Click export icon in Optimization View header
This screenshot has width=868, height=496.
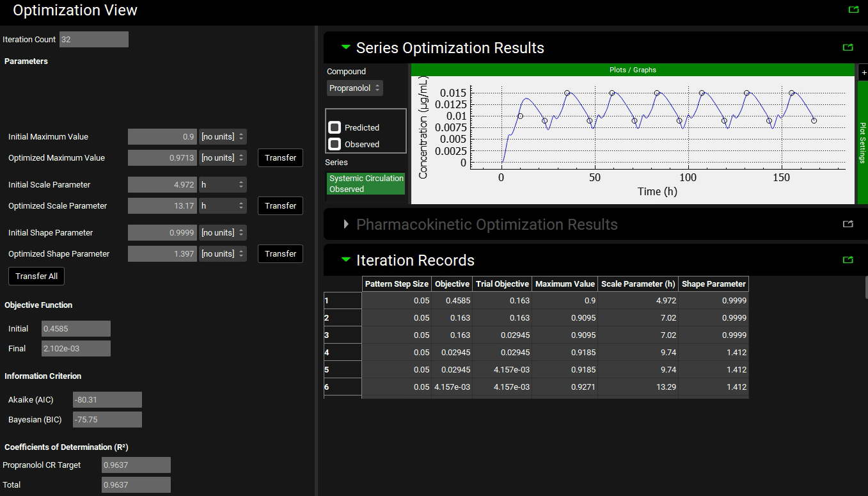tap(853, 10)
